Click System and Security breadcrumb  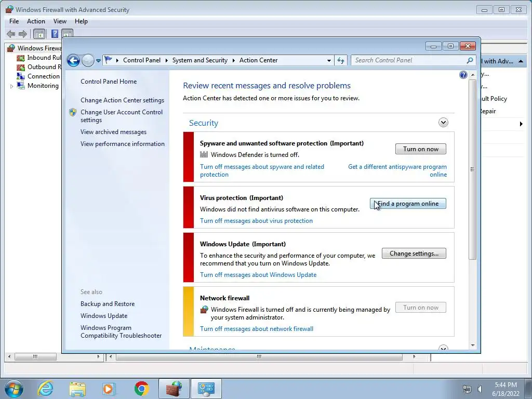point(200,60)
